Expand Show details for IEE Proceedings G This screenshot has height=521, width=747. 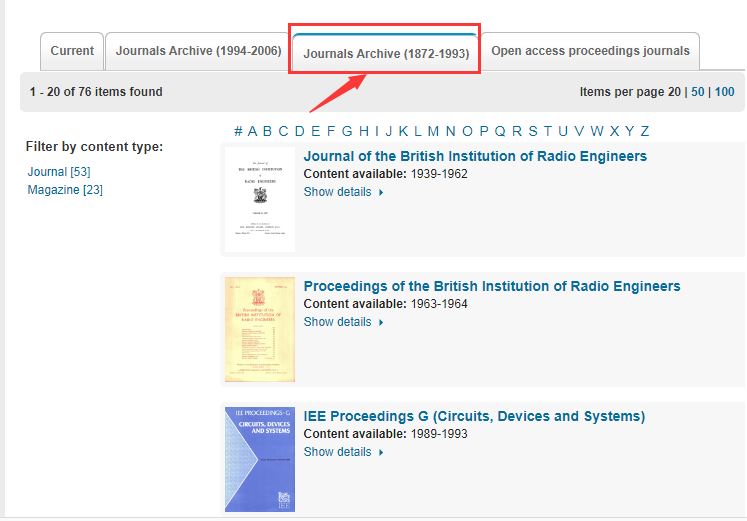click(x=343, y=452)
